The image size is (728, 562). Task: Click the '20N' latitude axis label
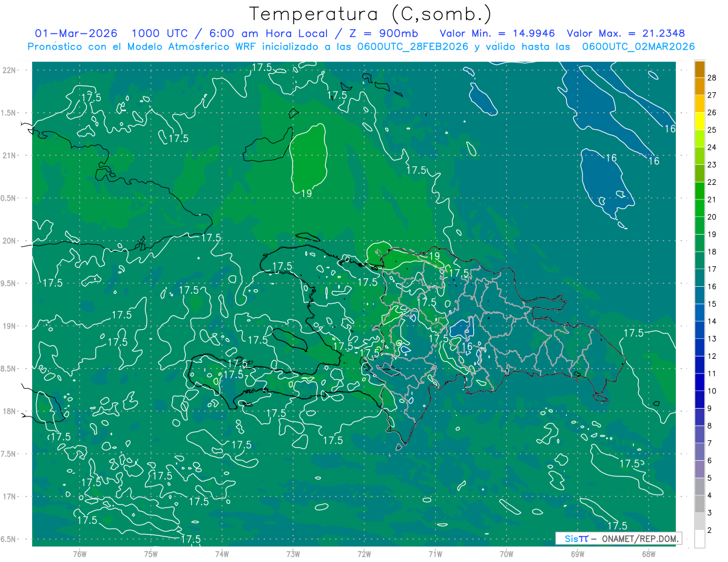pos(9,241)
